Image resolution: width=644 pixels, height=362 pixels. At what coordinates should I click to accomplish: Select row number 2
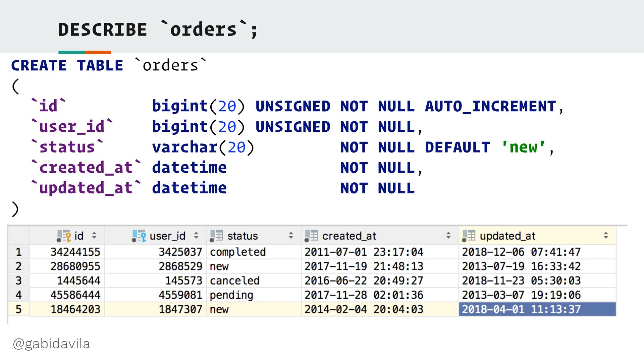[x=18, y=266]
